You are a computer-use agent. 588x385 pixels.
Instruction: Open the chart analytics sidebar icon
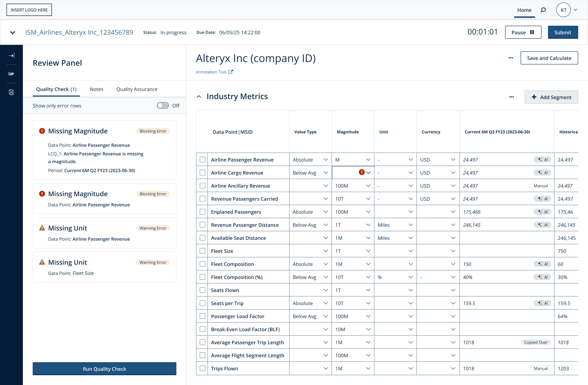(11, 74)
